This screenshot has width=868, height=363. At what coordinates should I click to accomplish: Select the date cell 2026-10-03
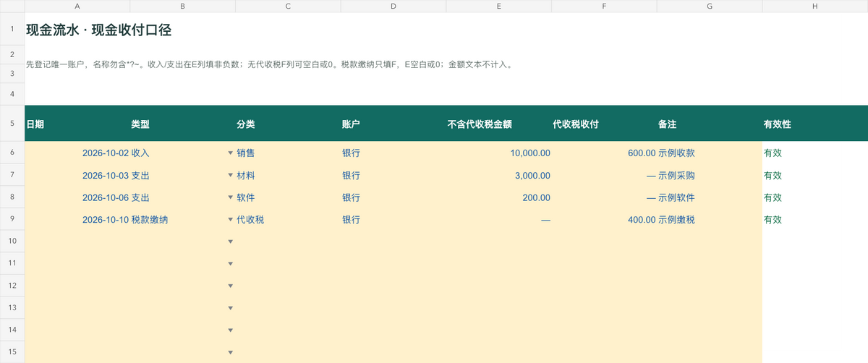(x=77, y=176)
